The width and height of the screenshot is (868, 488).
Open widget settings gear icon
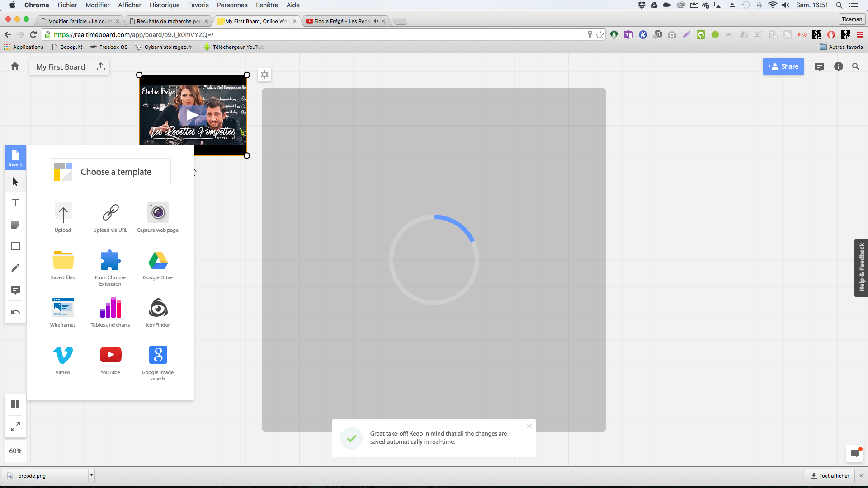(265, 75)
